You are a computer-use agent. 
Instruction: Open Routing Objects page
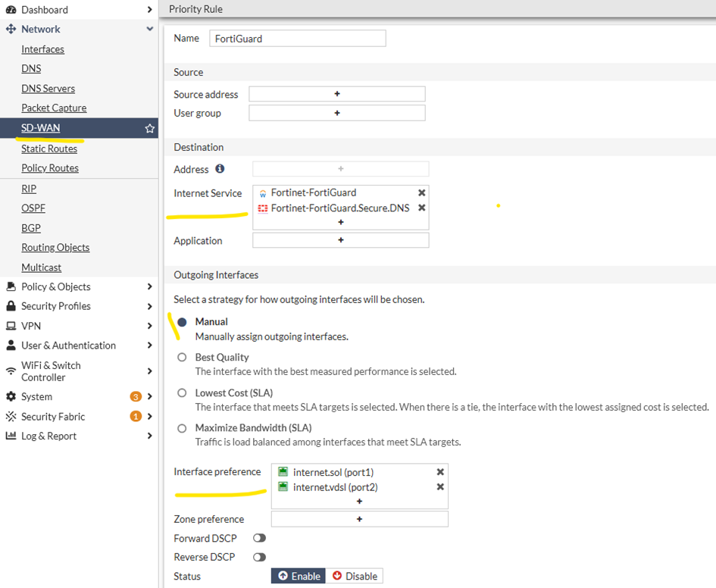[x=55, y=248]
